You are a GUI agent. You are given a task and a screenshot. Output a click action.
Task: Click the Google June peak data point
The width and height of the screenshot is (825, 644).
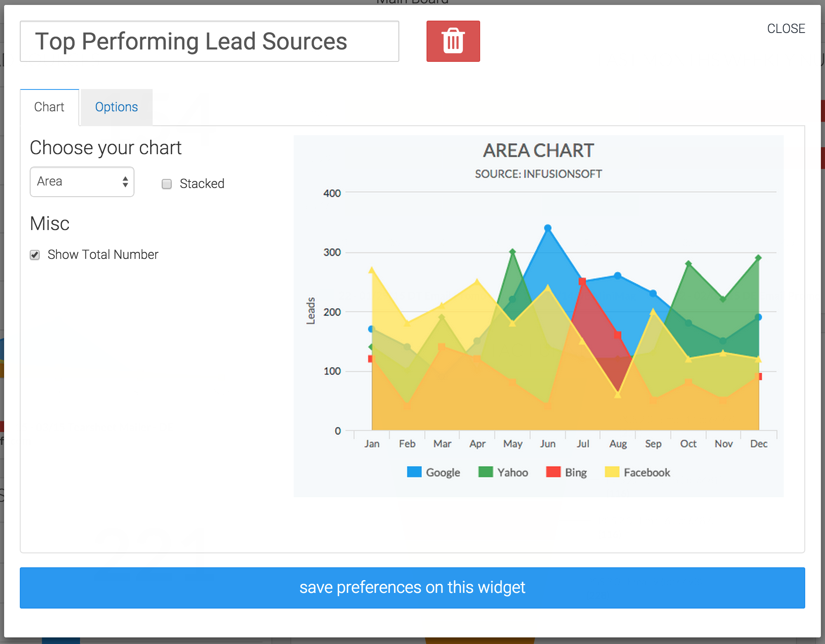tap(548, 228)
